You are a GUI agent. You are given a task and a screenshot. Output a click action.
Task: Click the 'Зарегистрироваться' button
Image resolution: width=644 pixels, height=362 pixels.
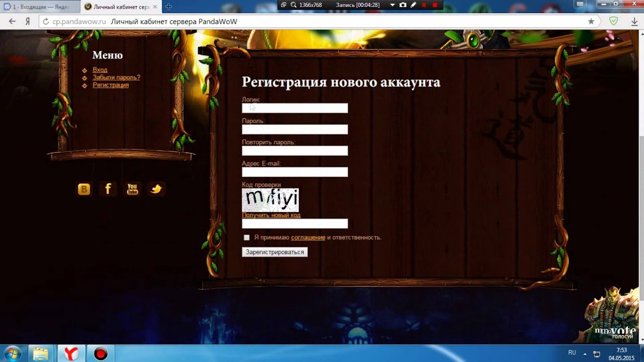[x=275, y=252]
